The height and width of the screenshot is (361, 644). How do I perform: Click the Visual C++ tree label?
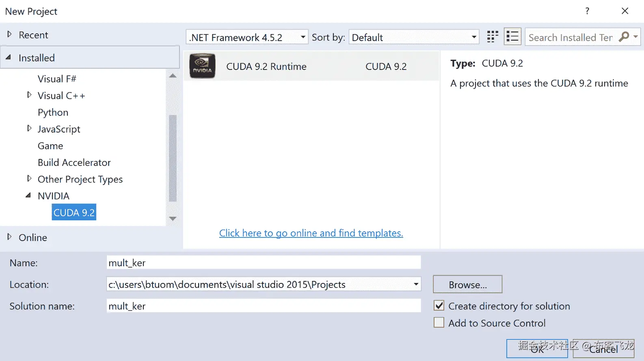(61, 96)
